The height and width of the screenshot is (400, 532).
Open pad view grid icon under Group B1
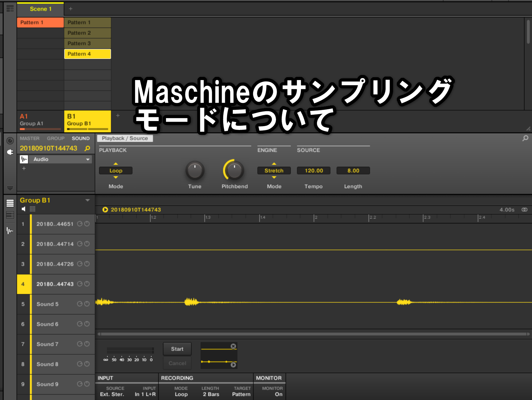tap(32, 209)
